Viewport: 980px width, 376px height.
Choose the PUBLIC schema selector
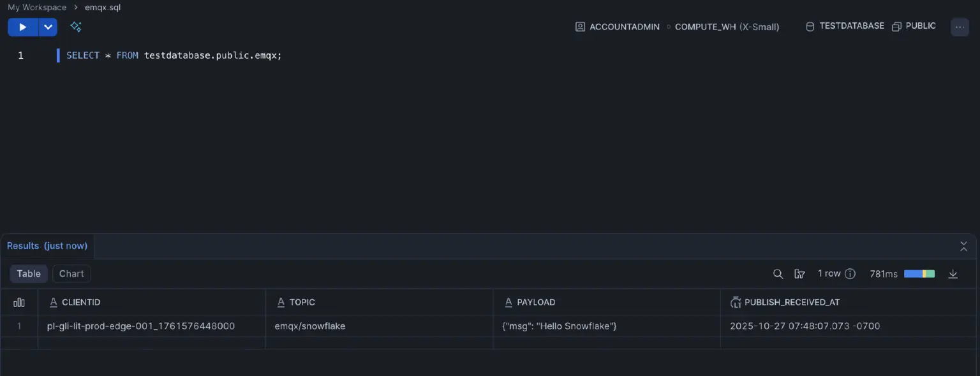914,26
